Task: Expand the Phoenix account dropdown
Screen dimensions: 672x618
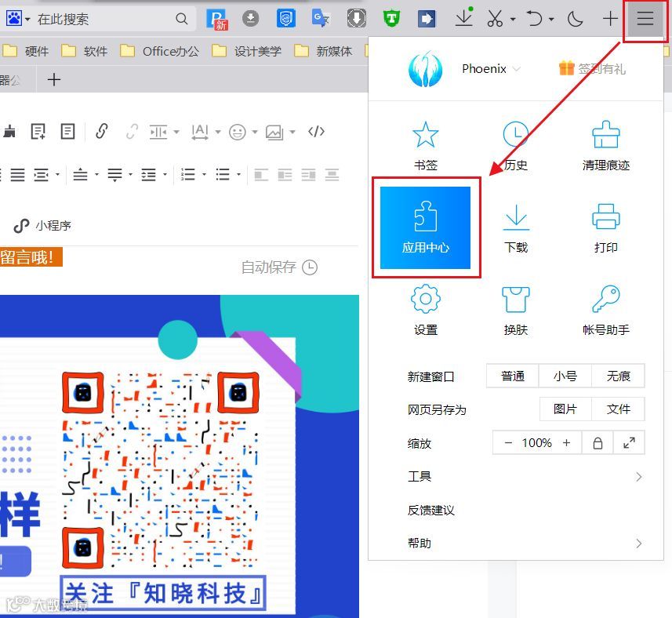Action: click(517, 68)
